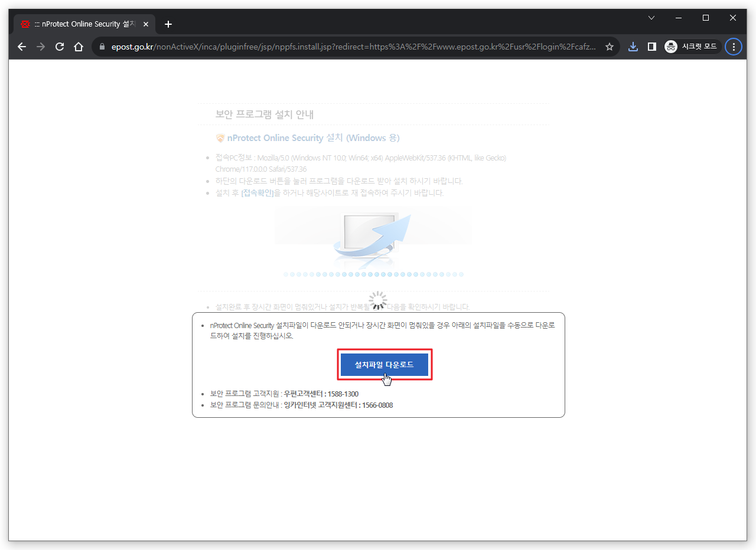Click the 접속확인 link
The image size is (756, 550).
click(x=258, y=193)
